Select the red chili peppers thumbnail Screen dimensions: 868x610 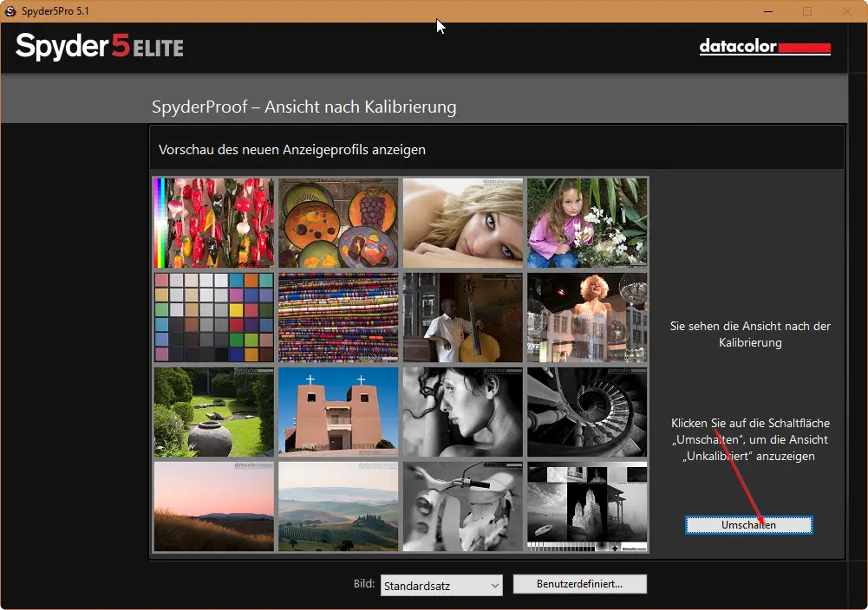tap(213, 223)
